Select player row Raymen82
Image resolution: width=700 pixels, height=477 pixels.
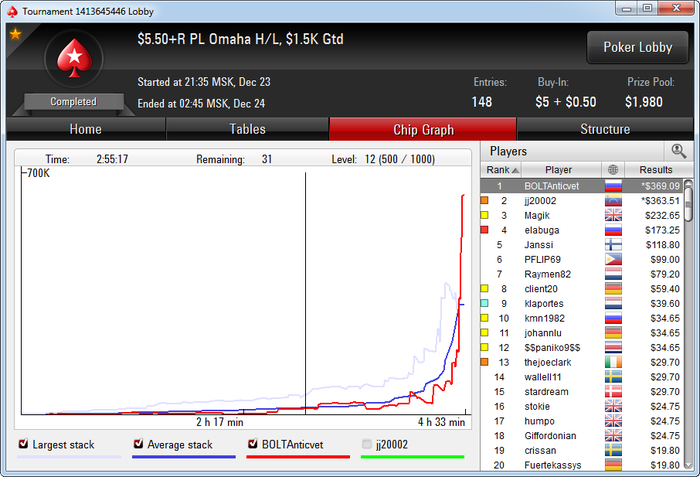point(582,274)
